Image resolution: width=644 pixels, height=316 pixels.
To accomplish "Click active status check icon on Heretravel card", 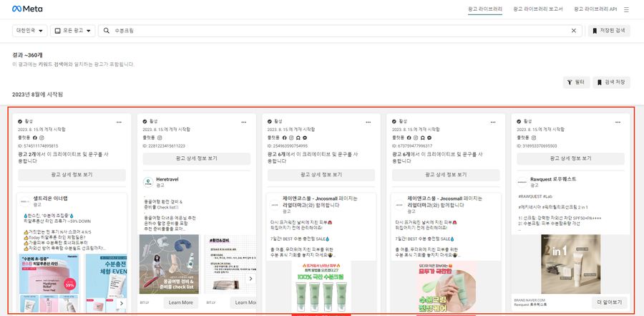I will (145, 121).
